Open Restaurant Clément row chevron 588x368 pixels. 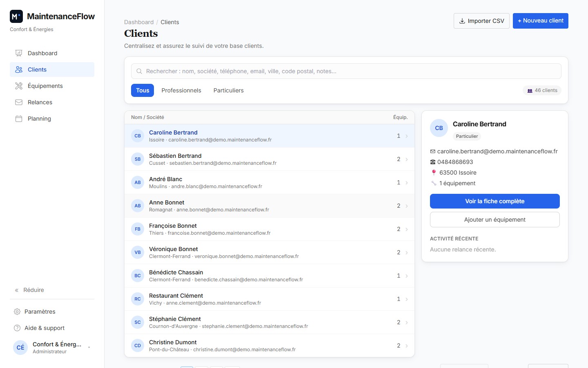(x=407, y=299)
